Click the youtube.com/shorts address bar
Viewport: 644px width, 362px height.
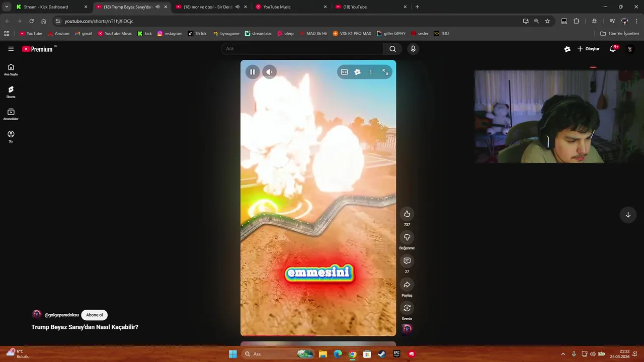287,21
